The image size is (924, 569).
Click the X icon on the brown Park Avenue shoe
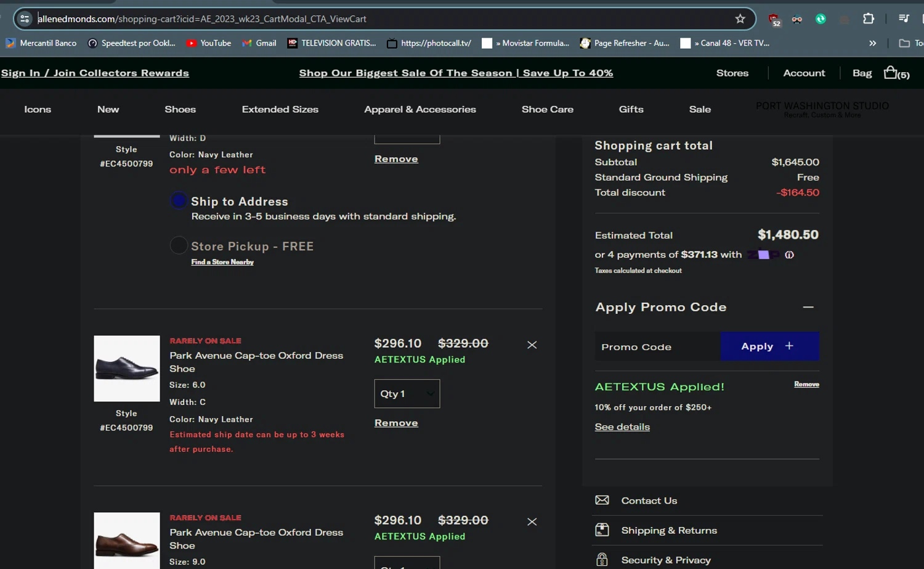tap(532, 522)
